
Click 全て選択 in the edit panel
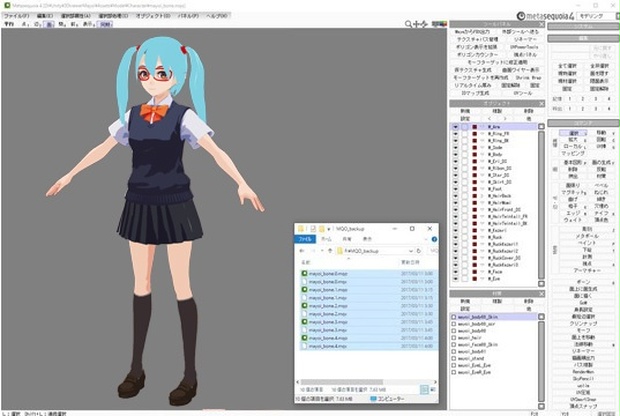567,66
